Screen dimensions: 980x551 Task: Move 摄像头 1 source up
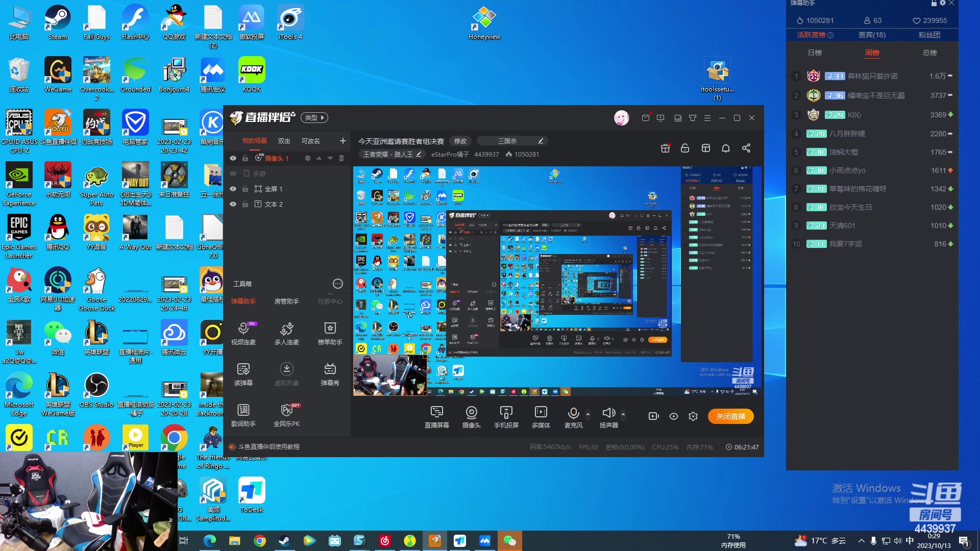(x=319, y=158)
